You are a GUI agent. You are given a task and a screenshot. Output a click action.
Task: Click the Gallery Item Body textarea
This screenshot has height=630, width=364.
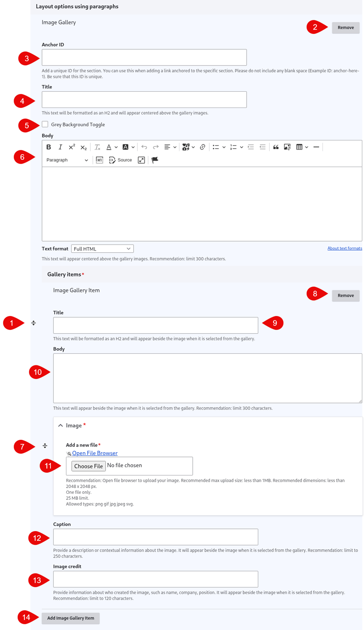[x=208, y=378]
